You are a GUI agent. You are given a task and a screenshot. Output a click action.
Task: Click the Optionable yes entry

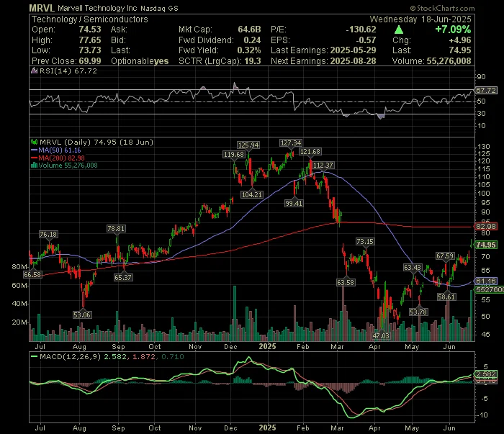[140, 61]
